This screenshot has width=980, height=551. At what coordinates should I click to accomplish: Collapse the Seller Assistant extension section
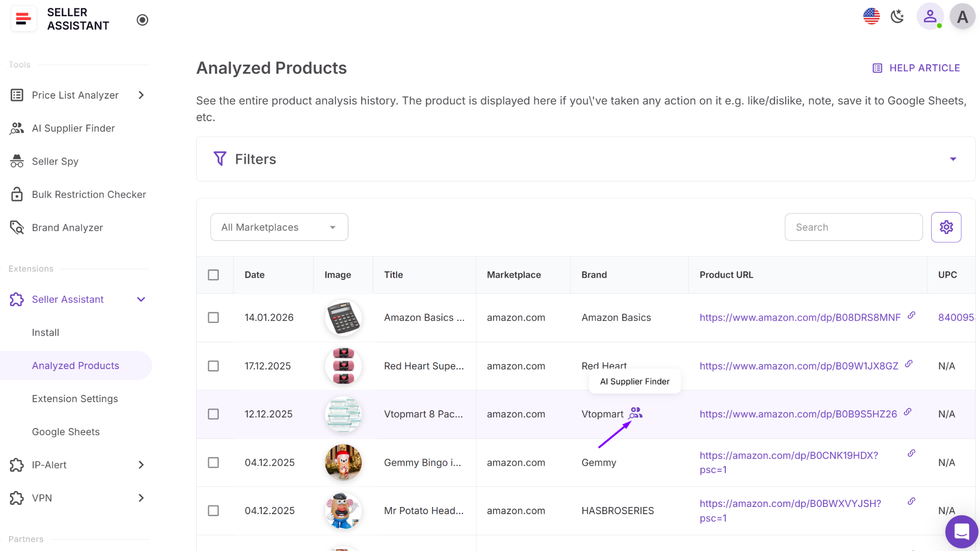tap(141, 299)
